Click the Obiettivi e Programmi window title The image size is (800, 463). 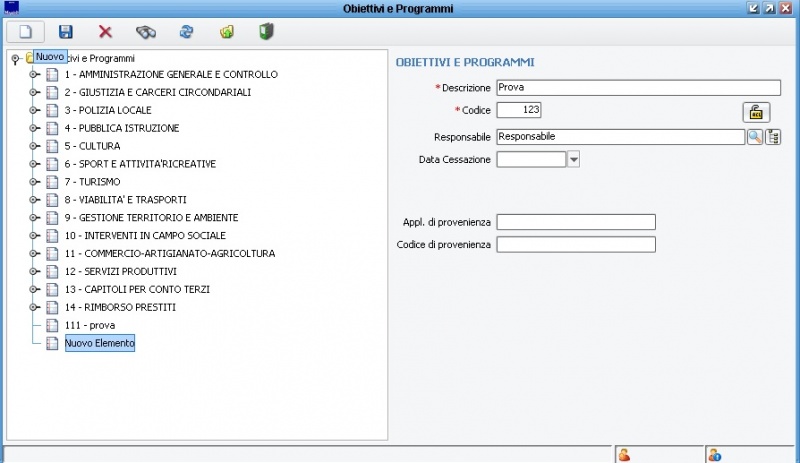coord(398,8)
